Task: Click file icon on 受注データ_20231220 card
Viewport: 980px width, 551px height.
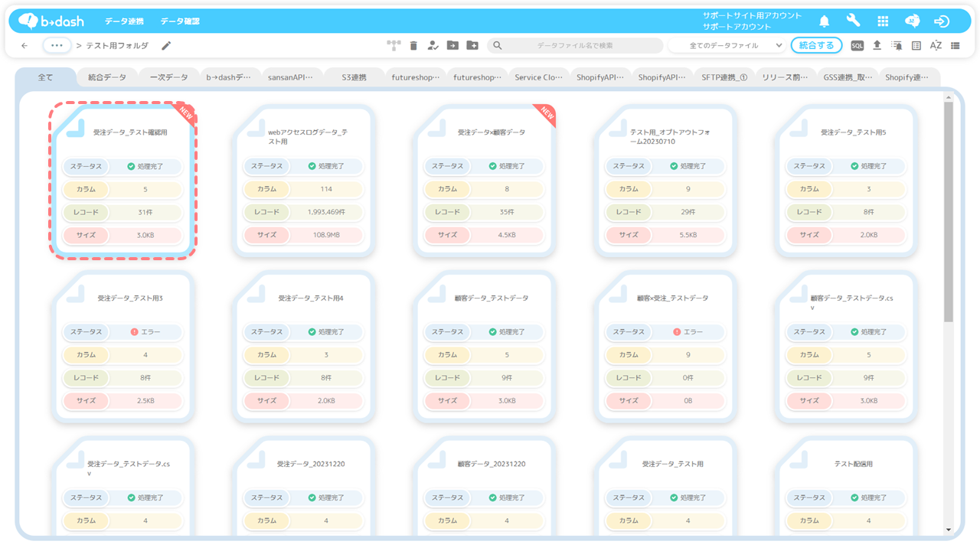Action: click(x=256, y=458)
